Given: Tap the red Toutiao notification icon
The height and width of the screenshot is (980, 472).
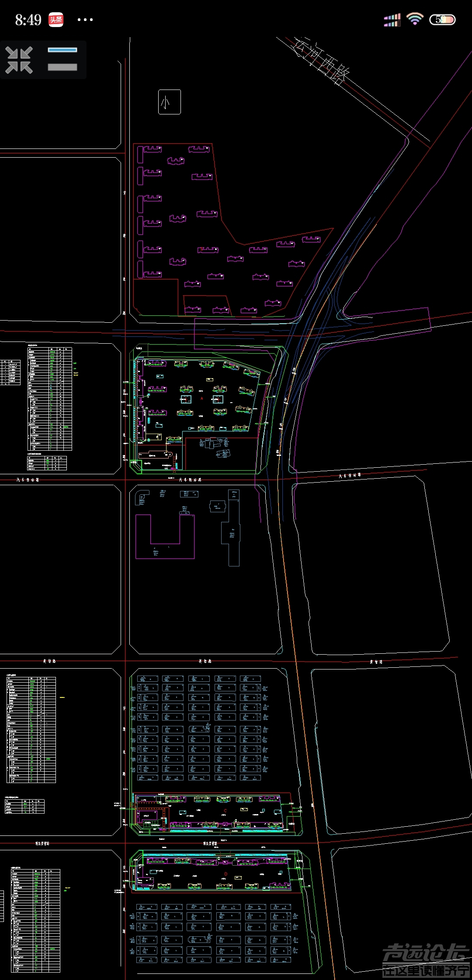Looking at the screenshot, I should 56,20.
